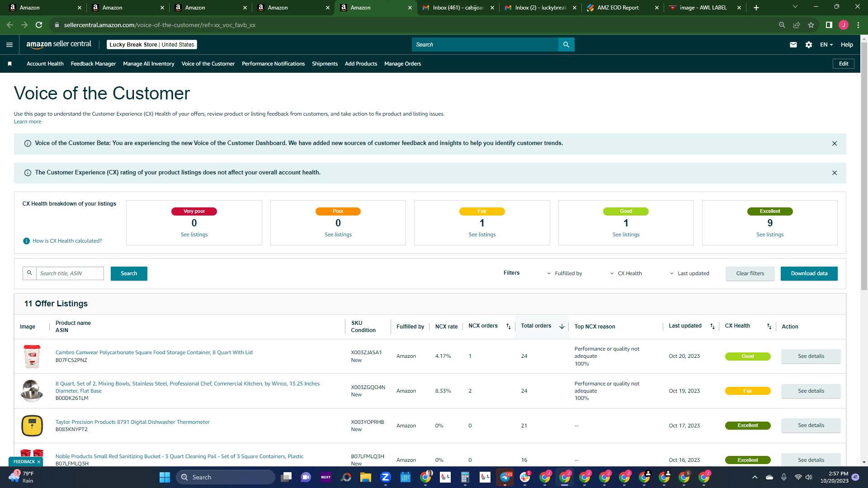Expand the CX Health filter
Image resolution: width=868 pixels, height=488 pixels.
626,273
